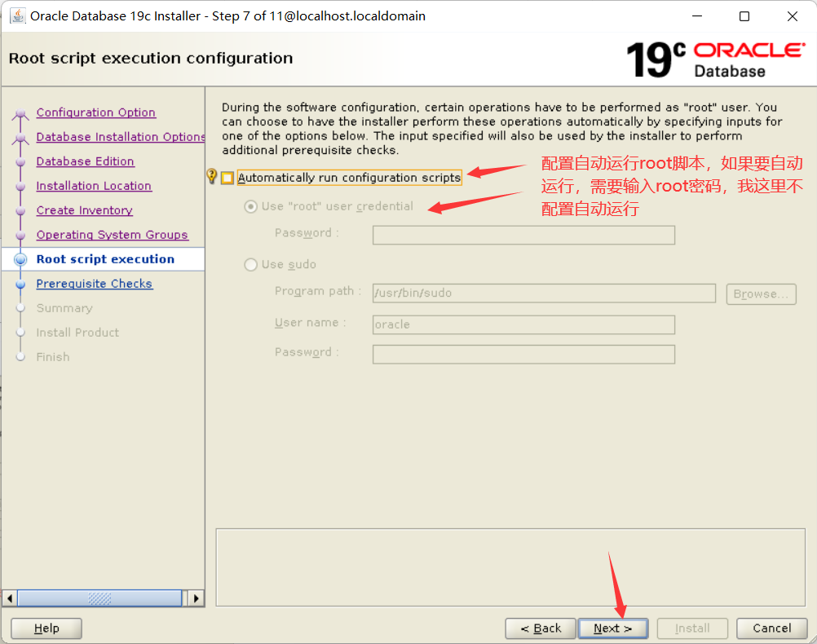Click the yellow help hint icon beside checkbox
This screenshot has height=644, width=817.
click(211, 176)
